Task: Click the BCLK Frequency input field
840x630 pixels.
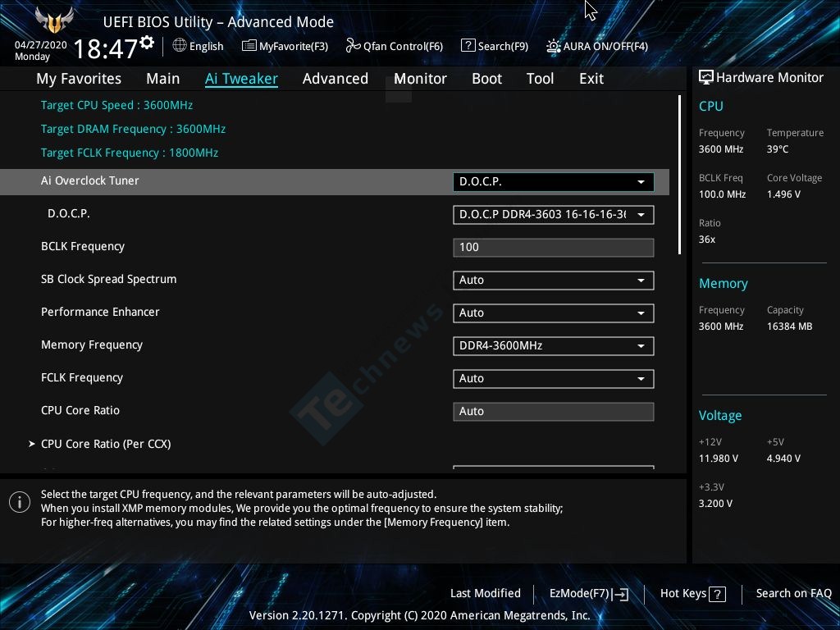Action: (x=554, y=248)
